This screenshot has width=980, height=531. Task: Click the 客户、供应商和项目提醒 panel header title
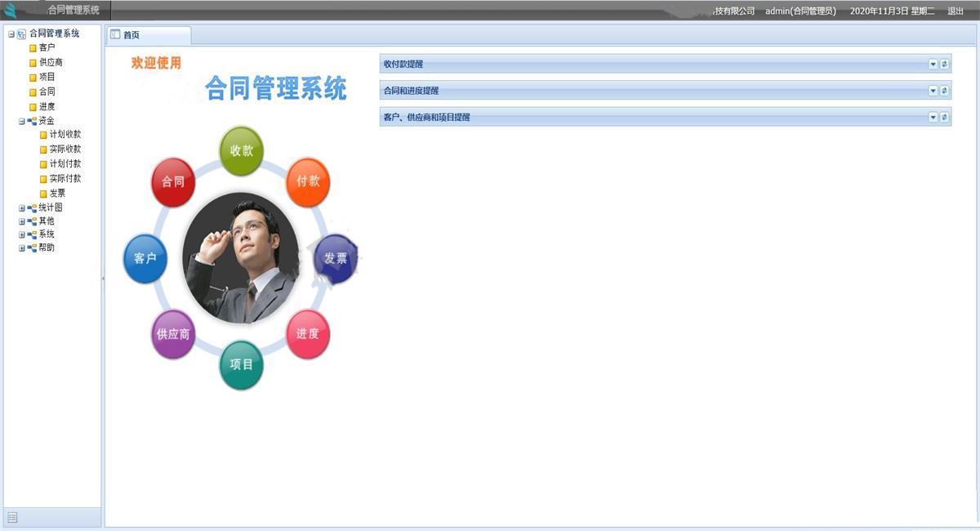tap(427, 117)
